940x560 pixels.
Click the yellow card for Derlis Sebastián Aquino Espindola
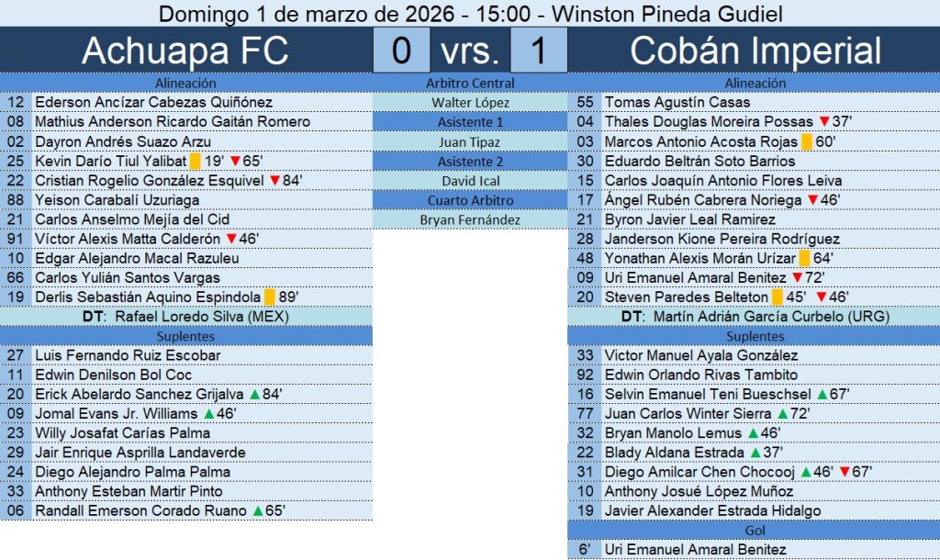270,297
